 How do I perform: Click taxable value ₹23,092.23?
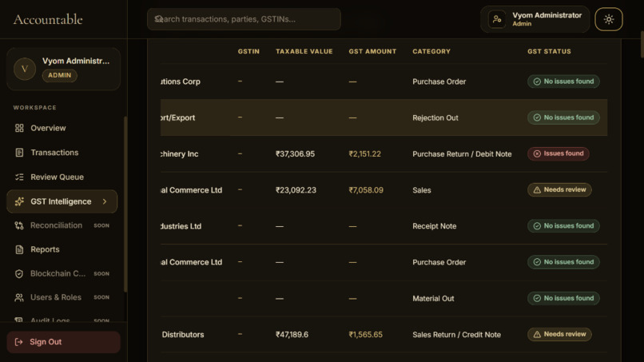point(296,190)
